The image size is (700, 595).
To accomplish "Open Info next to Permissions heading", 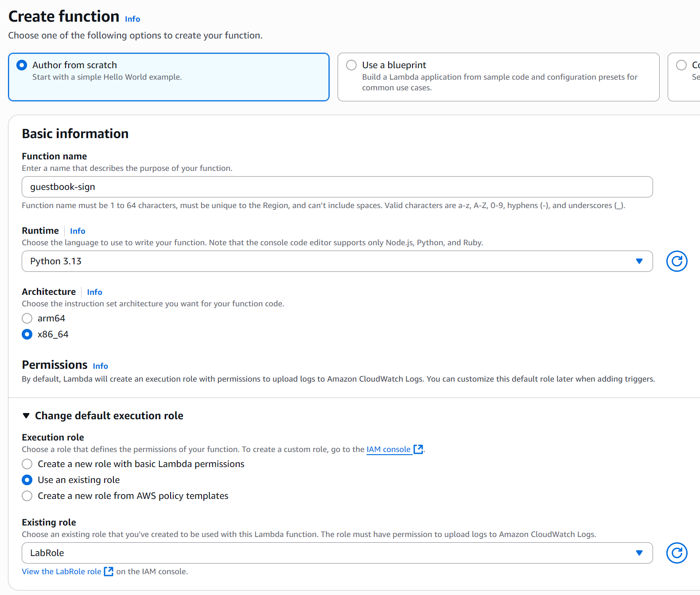I will click(x=100, y=366).
